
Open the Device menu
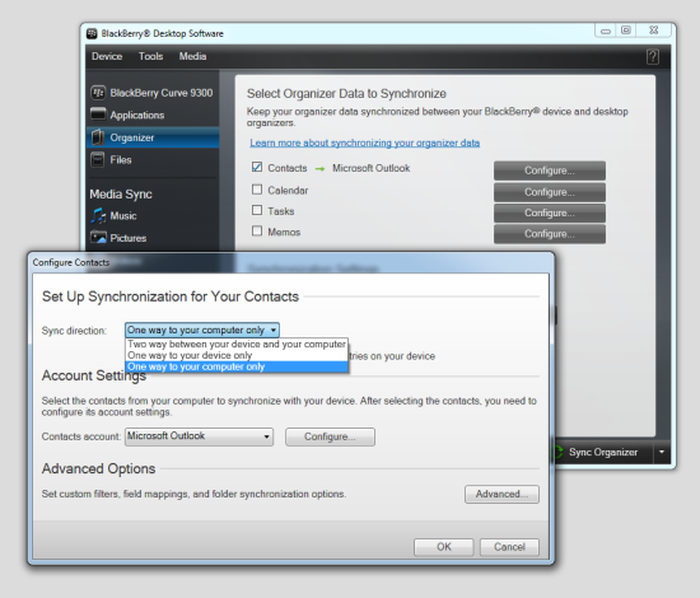[107, 56]
